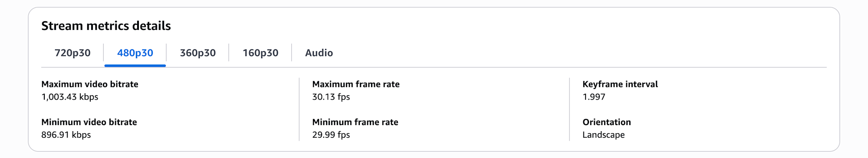
Task: Click the Maximum frame rate label
Action: pyautogui.click(x=356, y=84)
